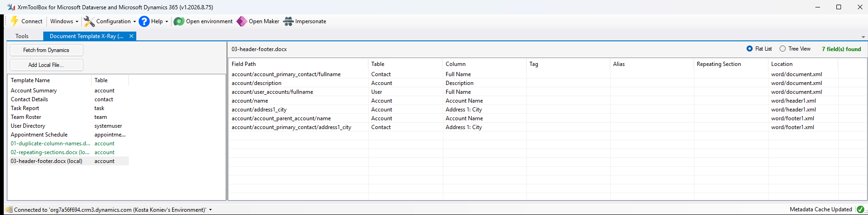This screenshot has width=868, height=215.
Task: Select the Tree View radio button
Action: (x=782, y=49)
